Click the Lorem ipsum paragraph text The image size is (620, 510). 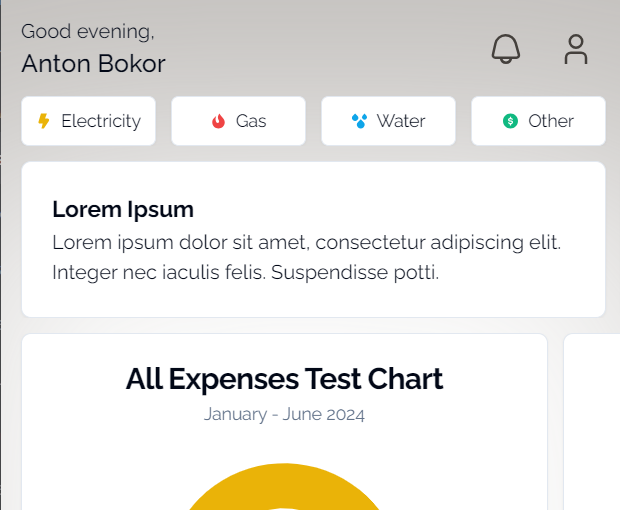tap(306, 257)
